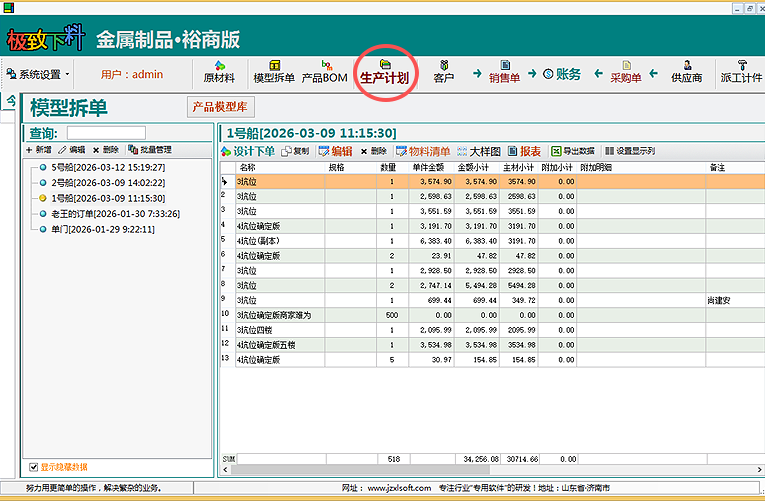Click 批量管理 batch management button

click(150, 149)
